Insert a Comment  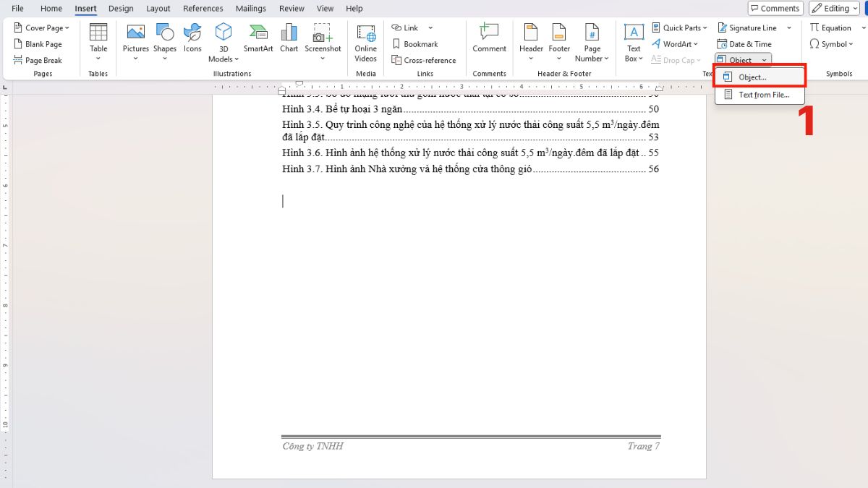pyautogui.click(x=489, y=41)
